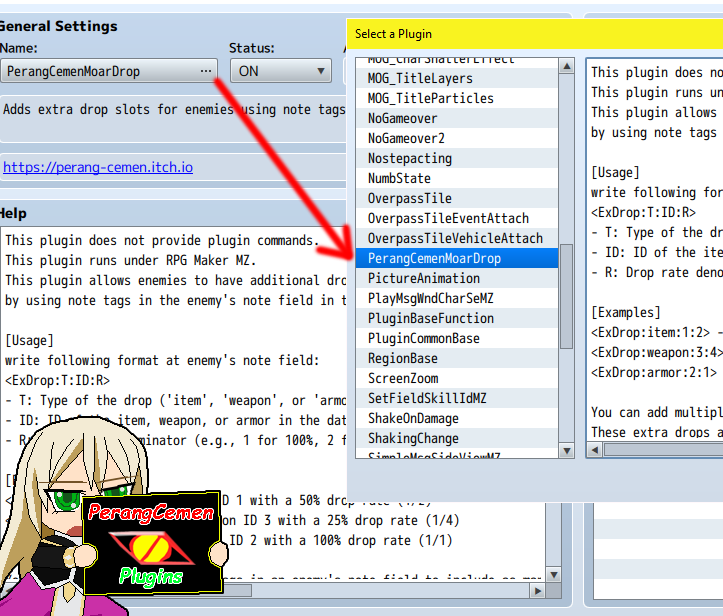The image size is (723, 616).
Task: Select PictureAnimation plugin
Action: click(456, 278)
